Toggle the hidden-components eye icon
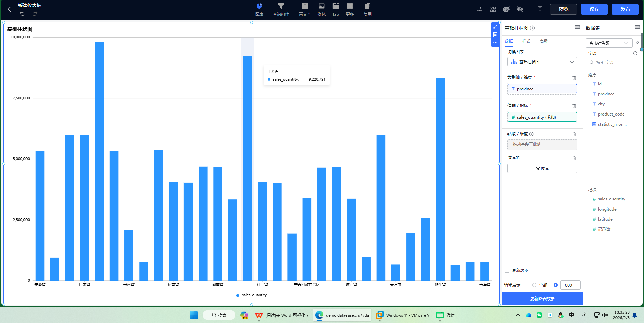Image resolution: width=644 pixels, height=323 pixels. pyautogui.click(x=520, y=9)
